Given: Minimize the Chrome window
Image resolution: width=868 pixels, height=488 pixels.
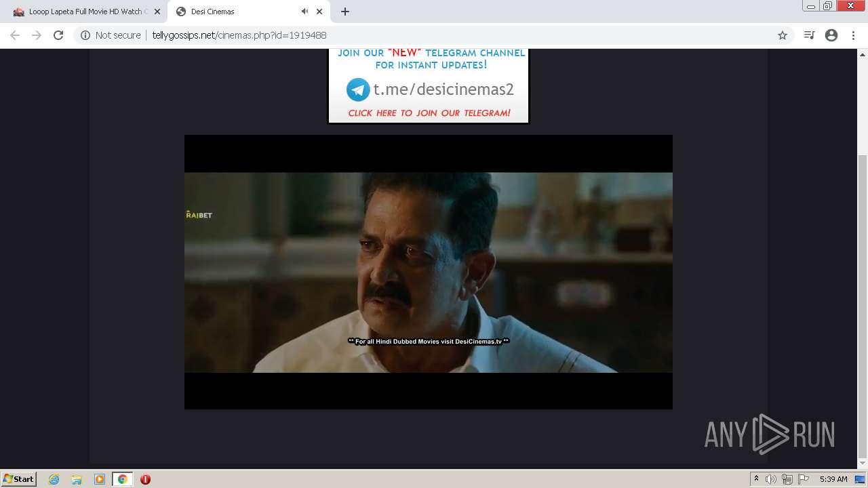Looking at the screenshot, I should click(811, 5).
